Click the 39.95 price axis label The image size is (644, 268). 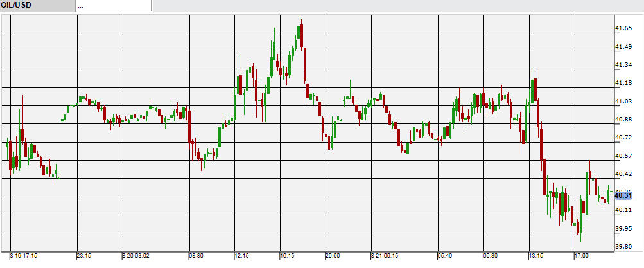point(625,228)
